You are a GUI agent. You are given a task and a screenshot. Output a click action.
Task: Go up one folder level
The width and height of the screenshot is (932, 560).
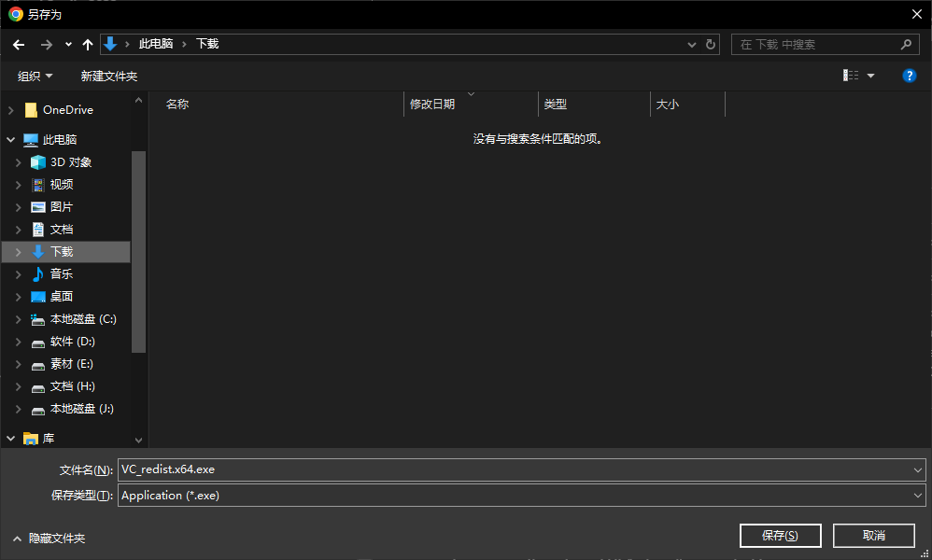88,45
